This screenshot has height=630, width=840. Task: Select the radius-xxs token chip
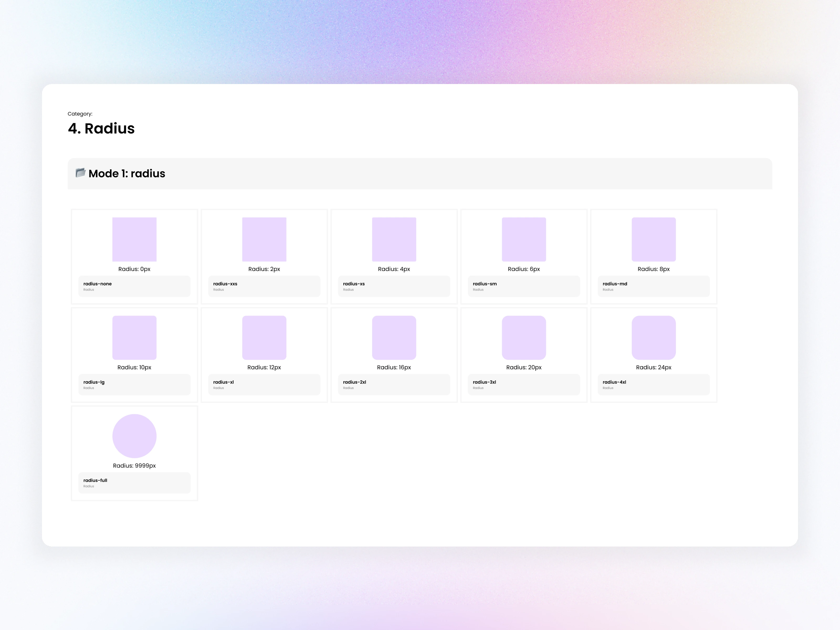[x=264, y=286]
